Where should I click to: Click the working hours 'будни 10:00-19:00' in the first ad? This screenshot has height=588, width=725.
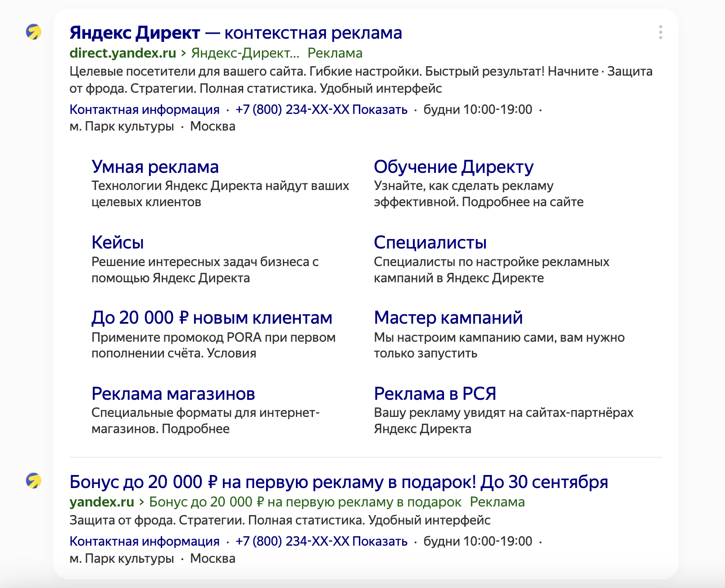point(478,109)
